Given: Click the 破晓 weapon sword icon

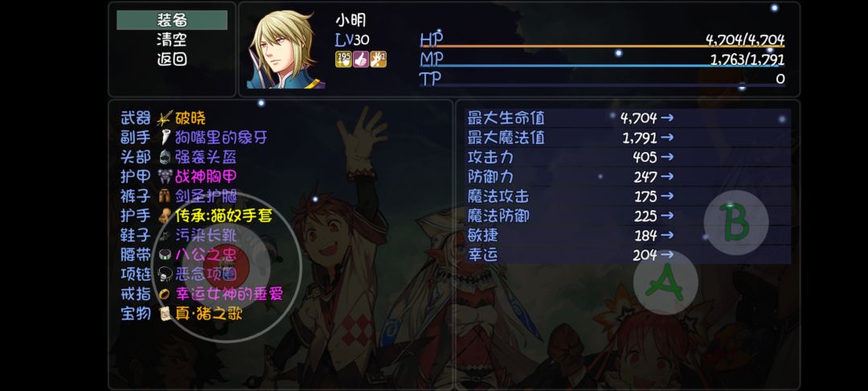Looking at the screenshot, I should 165,118.
